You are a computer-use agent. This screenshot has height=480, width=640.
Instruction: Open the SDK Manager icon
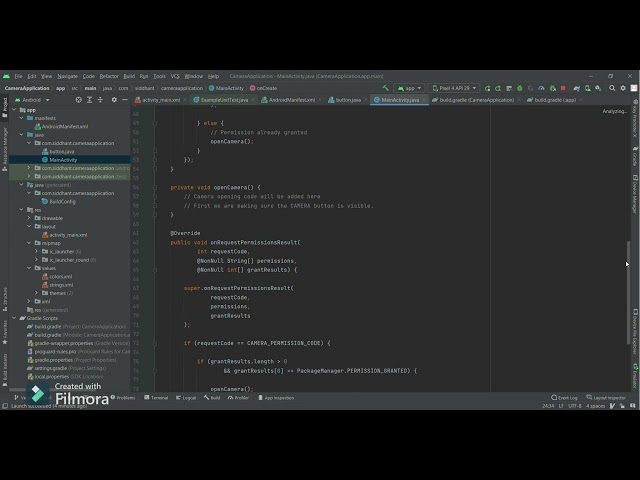point(598,88)
